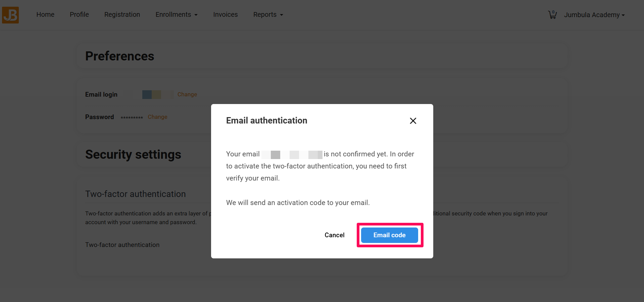644x302 pixels.
Task: Click the Security settings heading
Action: (x=133, y=154)
